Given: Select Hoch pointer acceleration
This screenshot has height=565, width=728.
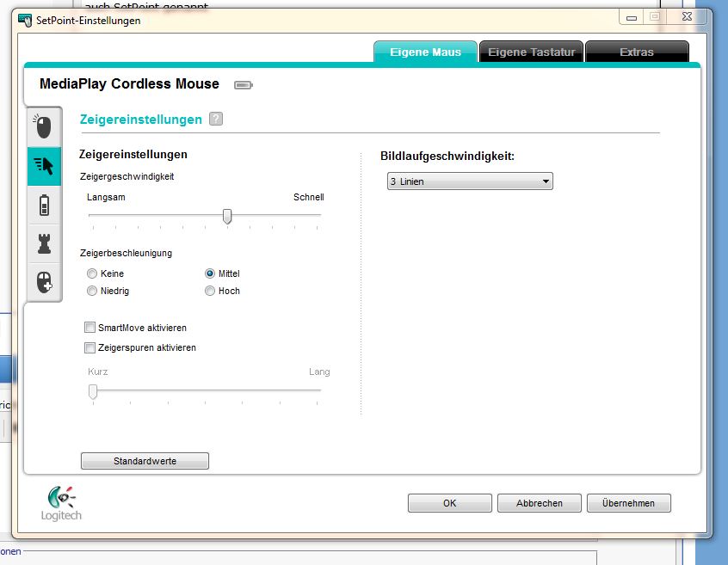Looking at the screenshot, I should coord(210,291).
